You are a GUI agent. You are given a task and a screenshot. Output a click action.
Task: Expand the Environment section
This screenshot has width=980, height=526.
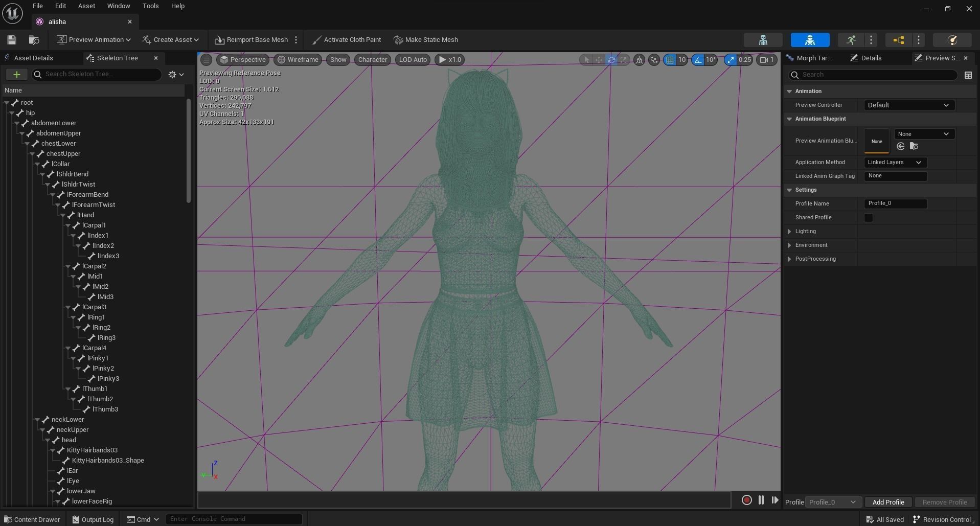pyautogui.click(x=789, y=245)
